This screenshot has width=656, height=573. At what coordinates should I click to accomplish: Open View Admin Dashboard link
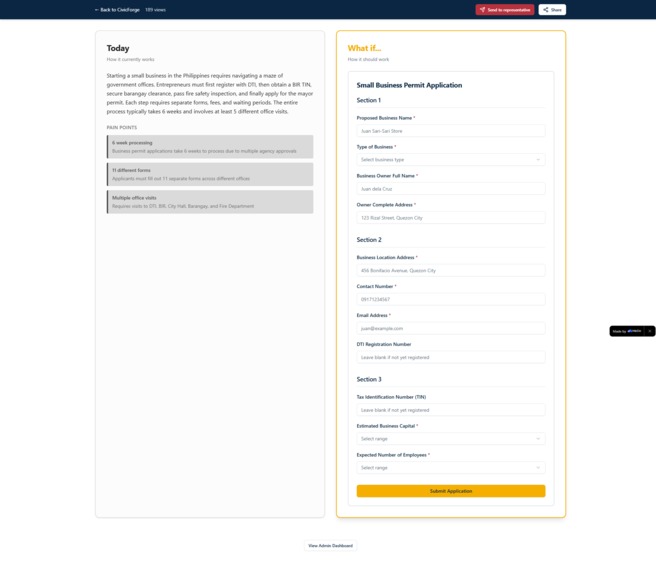330,545
